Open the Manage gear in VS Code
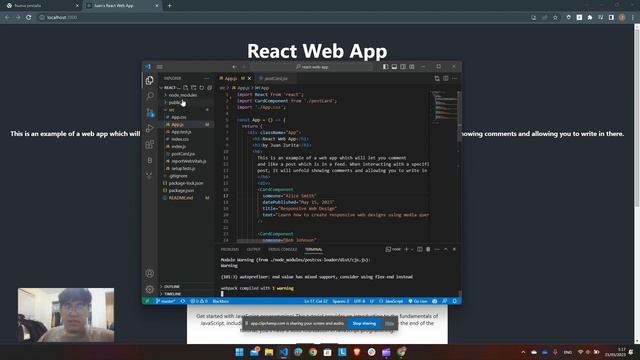The height and width of the screenshot is (360, 640). (x=150, y=289)
